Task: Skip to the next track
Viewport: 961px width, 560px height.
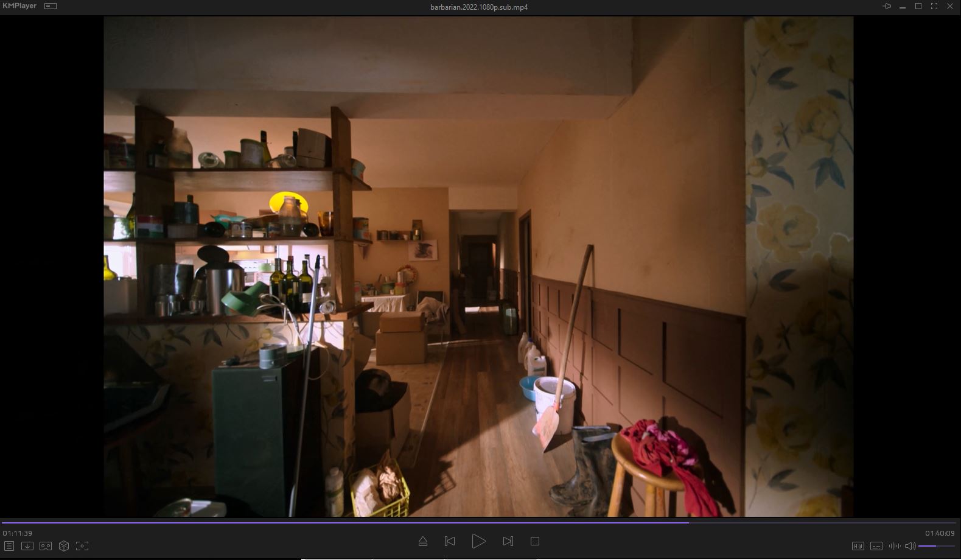Action: (x=508, y=541)
